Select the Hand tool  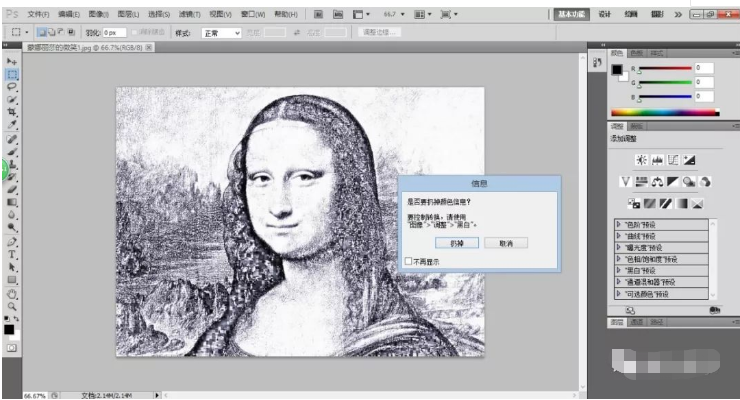click(x=12, y=294)
